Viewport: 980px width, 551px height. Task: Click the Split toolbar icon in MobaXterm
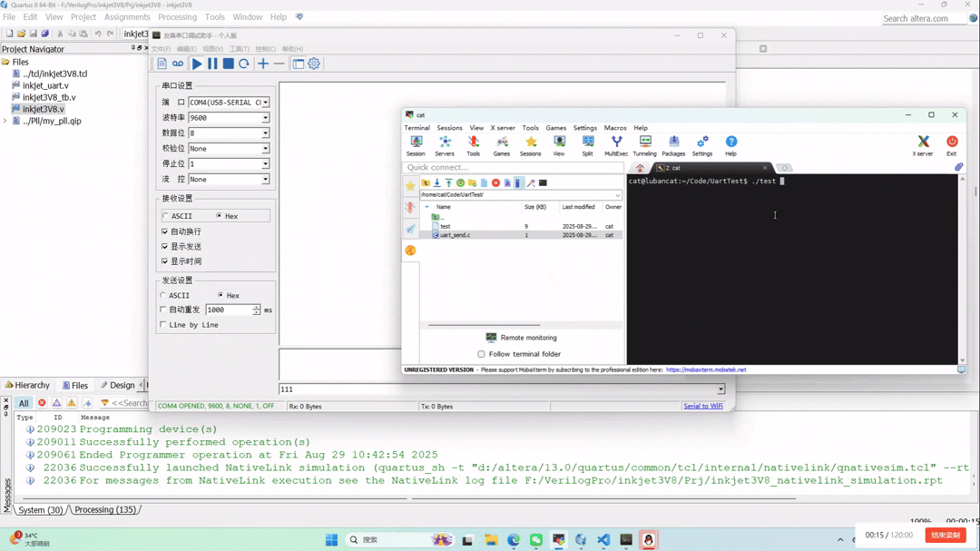point(587,146)
